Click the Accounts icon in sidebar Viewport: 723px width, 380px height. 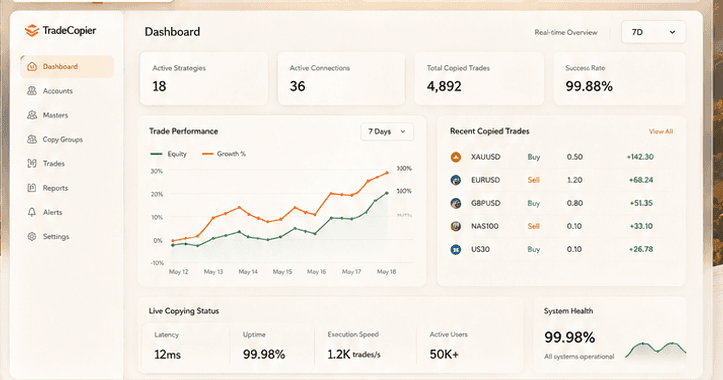tap(32, 91)
